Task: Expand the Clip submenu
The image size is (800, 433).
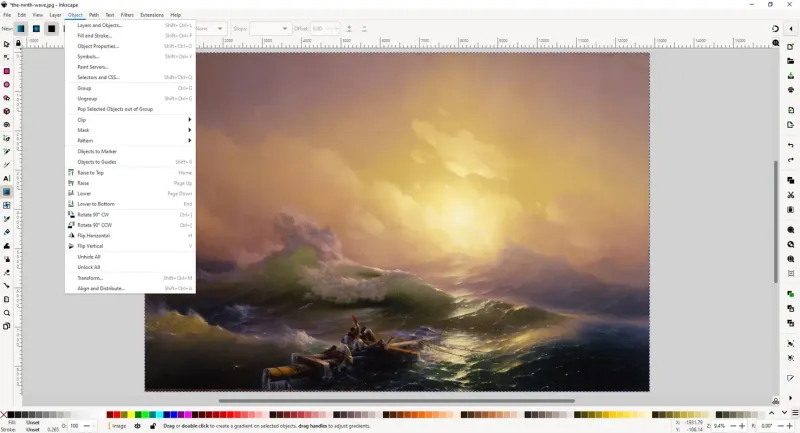Action: click(130, 120)
